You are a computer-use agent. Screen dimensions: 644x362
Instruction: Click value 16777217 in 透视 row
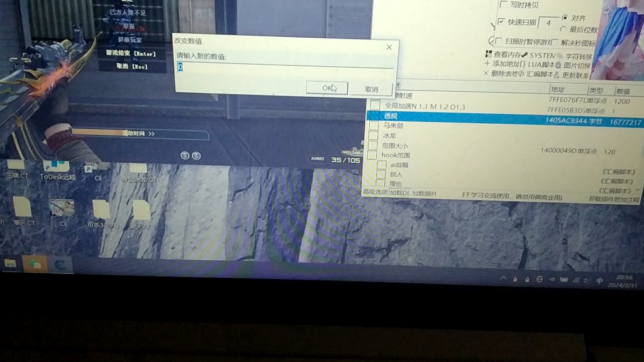pyautogui.click(x=626, y=123)
